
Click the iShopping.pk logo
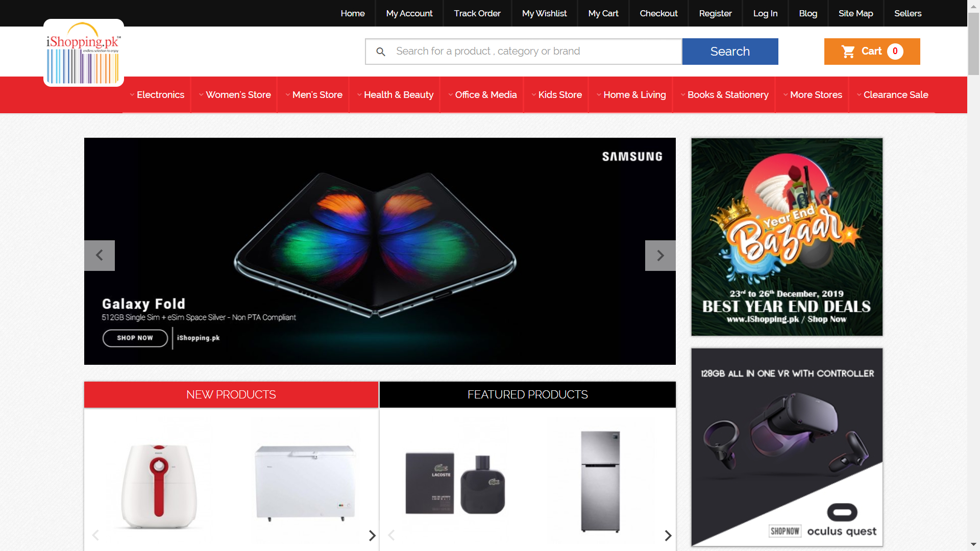84,53
